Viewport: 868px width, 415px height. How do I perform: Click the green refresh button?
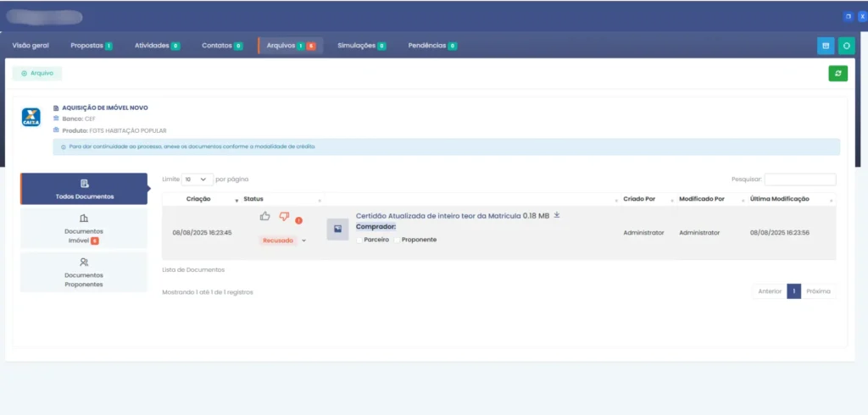tap(837, 74)
